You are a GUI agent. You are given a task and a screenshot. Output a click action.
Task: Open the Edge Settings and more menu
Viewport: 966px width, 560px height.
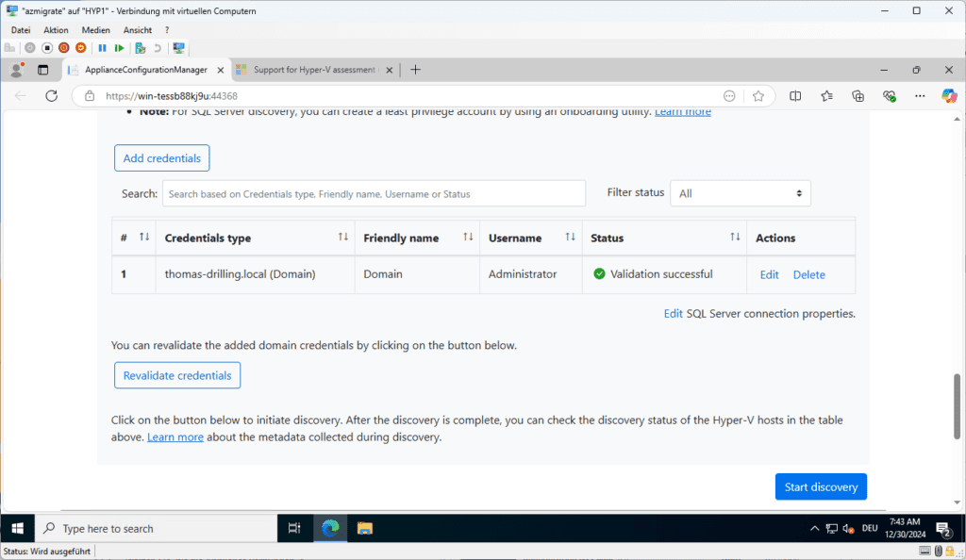[920, 96]
